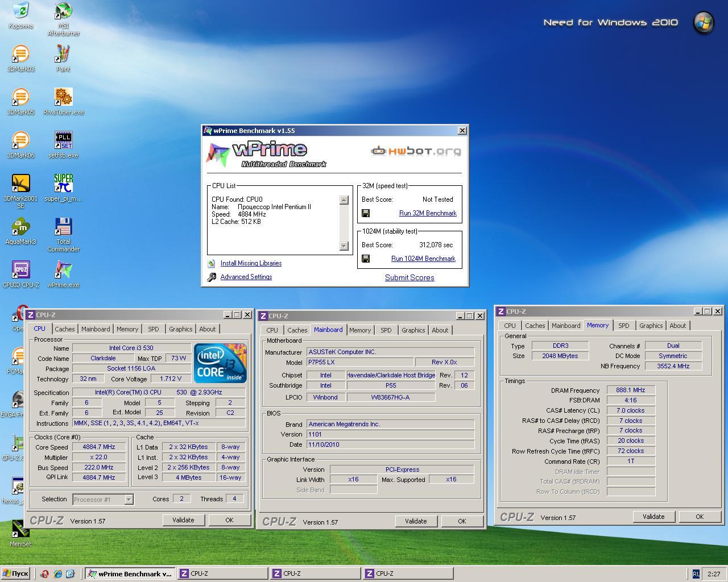Click Validate in left CPU-Z window
Screen dimensions: 728x582
183,520
